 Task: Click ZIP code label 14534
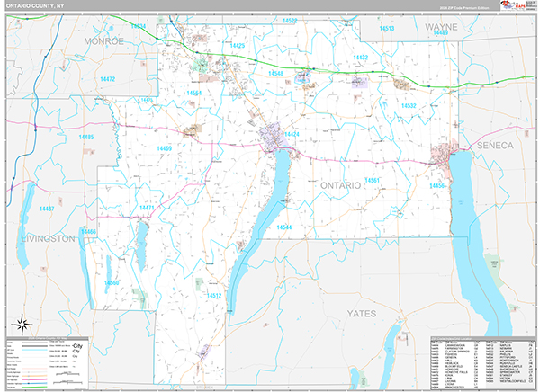tap(139, 26)
